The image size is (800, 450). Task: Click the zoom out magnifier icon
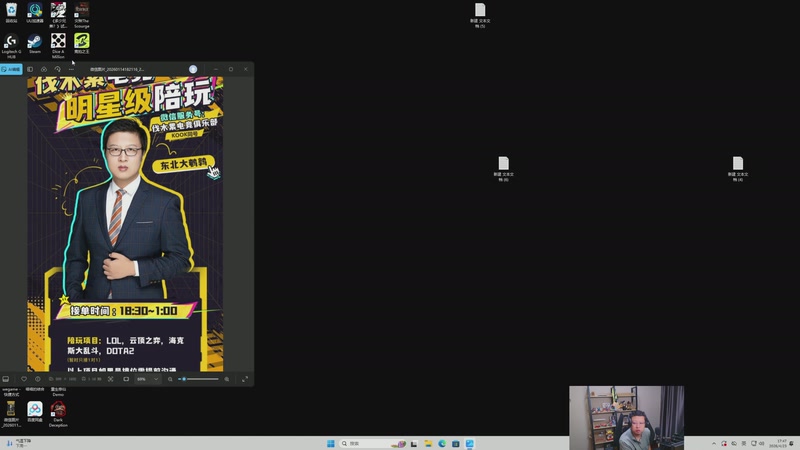click(170, 379)
